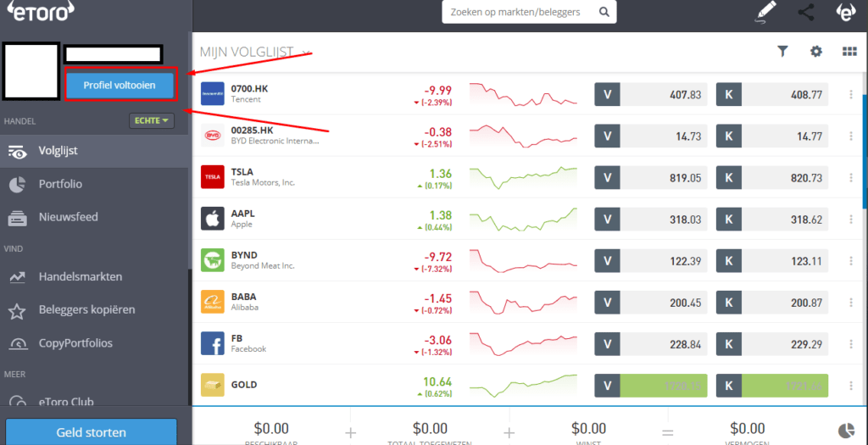Image resolution: width=868 pixels, height=445 pixels.
Task: Click the portfolio pie chart icon at bottom
Action: click(847, 430)
